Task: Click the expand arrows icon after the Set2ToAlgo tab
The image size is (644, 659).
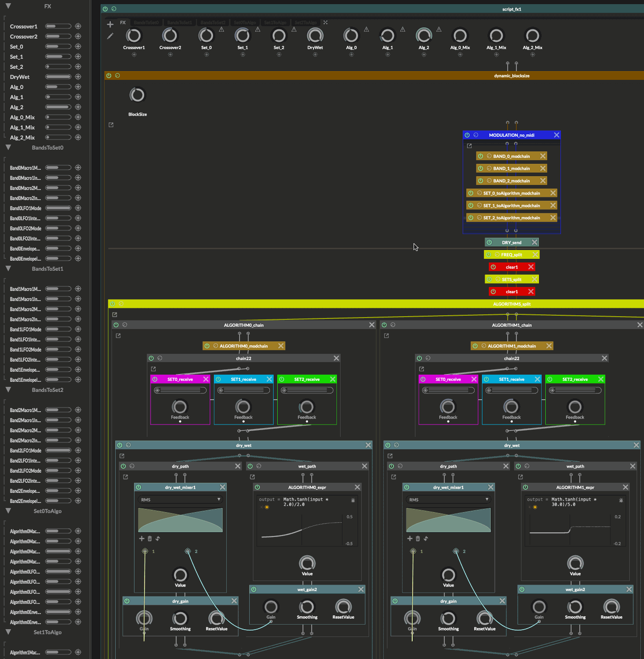Action: (x=325, y=22)
